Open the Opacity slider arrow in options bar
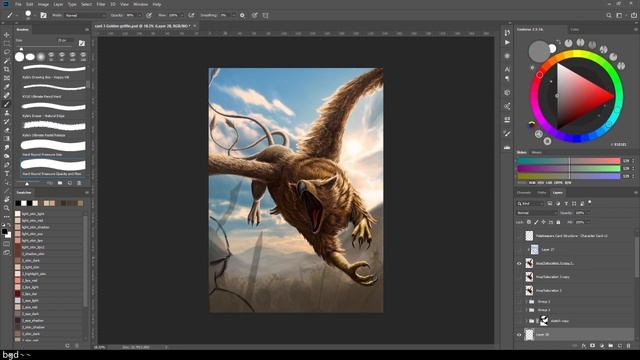640x360 pixels. (140, 16)
